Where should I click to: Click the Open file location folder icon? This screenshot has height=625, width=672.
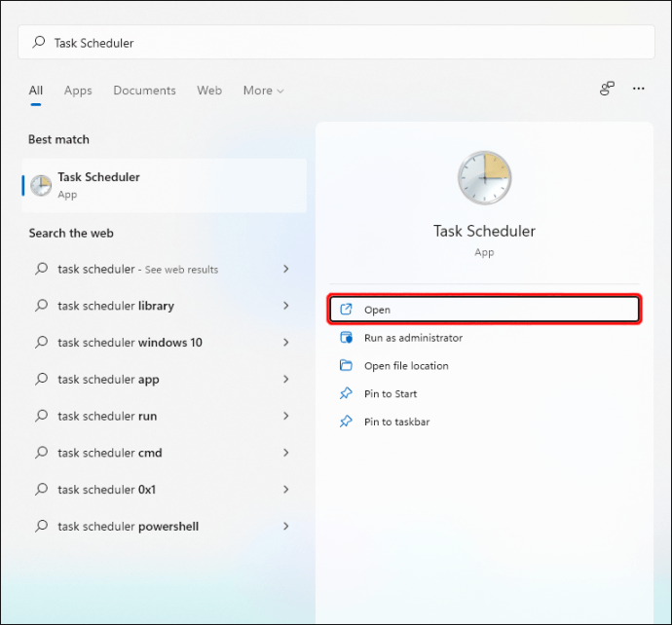[346, 366]
